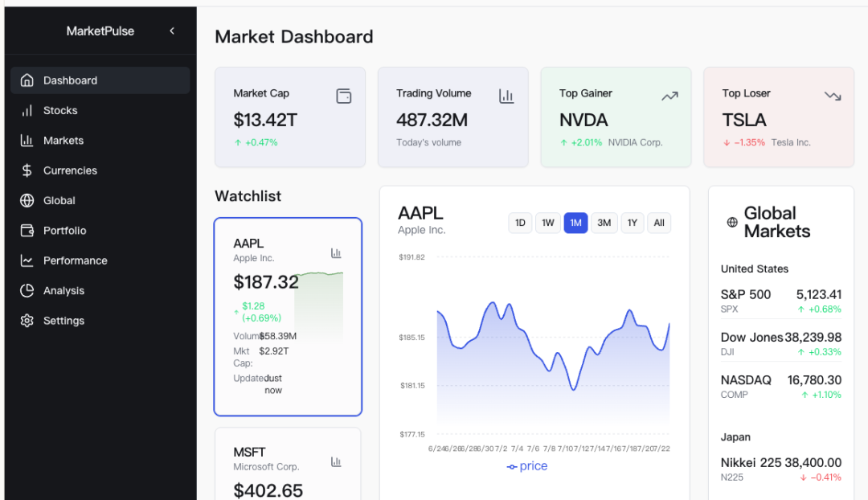Viewport: 868px width, 500px height.
Task: Click the Dow Jones index row
Action: [x=781, y=343]
